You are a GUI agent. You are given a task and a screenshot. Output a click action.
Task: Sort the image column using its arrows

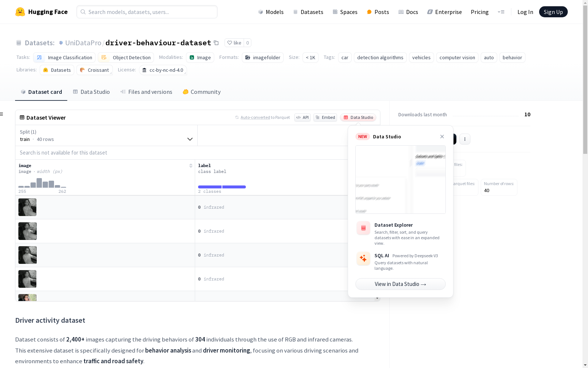(191, 166)
